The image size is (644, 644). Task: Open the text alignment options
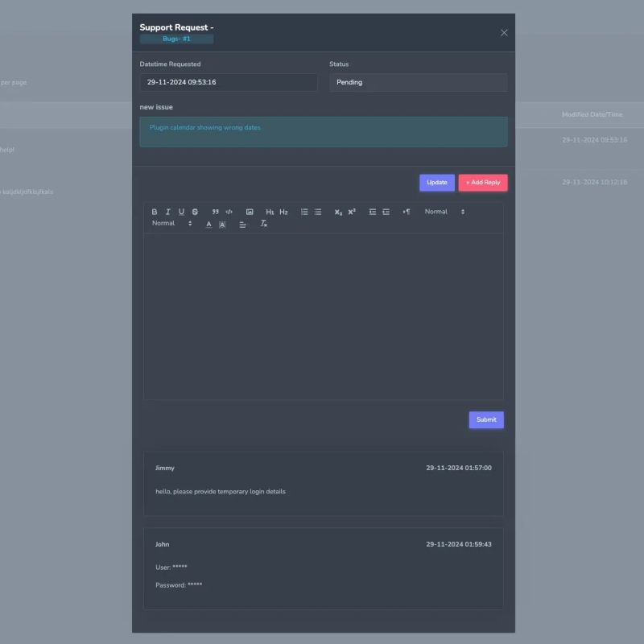tap(243, 225)
